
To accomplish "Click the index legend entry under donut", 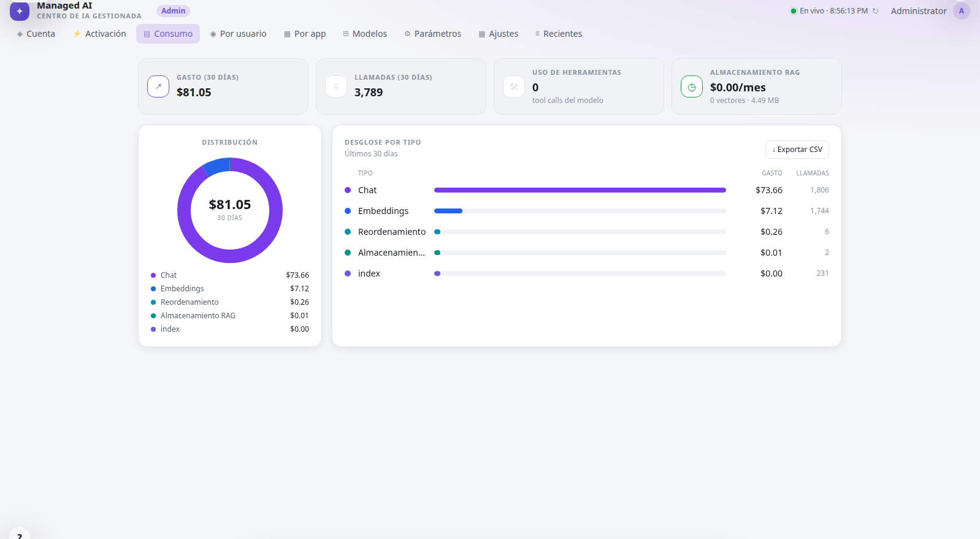I will (230, 329).
